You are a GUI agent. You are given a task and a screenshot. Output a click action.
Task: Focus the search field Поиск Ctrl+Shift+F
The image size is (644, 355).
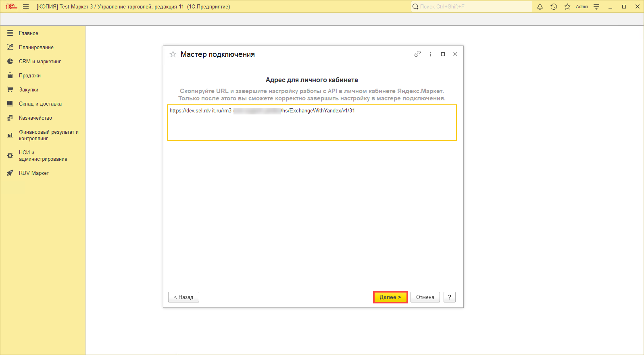pyautogui.click(x=472, y=6)
